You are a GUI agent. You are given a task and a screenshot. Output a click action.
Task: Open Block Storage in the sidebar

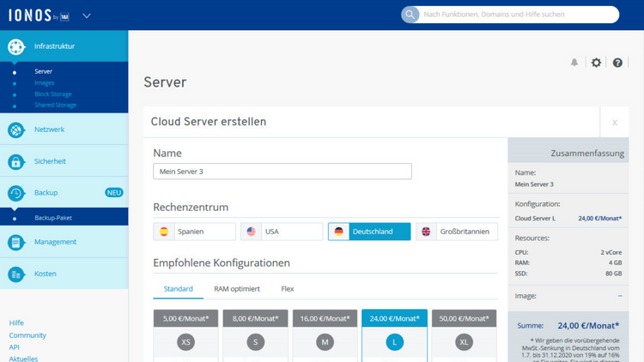click(x=52, y=94)
